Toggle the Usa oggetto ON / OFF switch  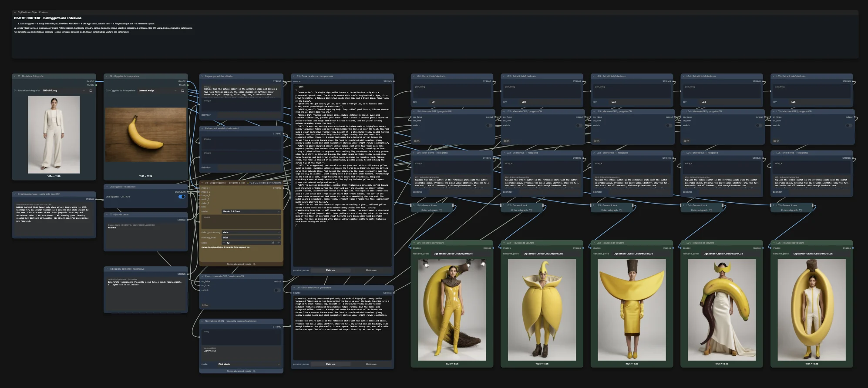click(182, 197)
